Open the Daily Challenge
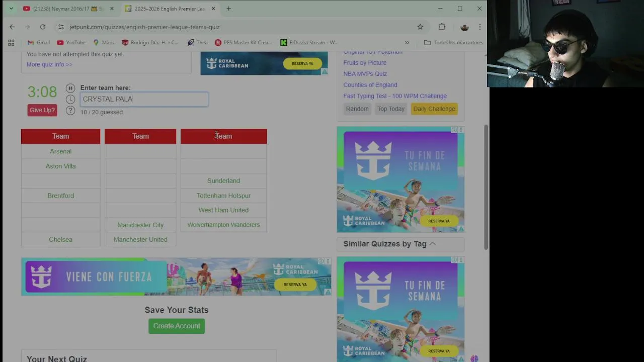The height and width of the screenshot is (362, 644). click(x=434, y=109)
